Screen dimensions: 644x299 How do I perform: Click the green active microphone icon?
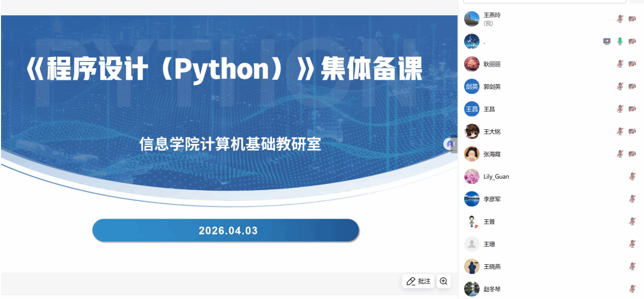tap(620, 42)
